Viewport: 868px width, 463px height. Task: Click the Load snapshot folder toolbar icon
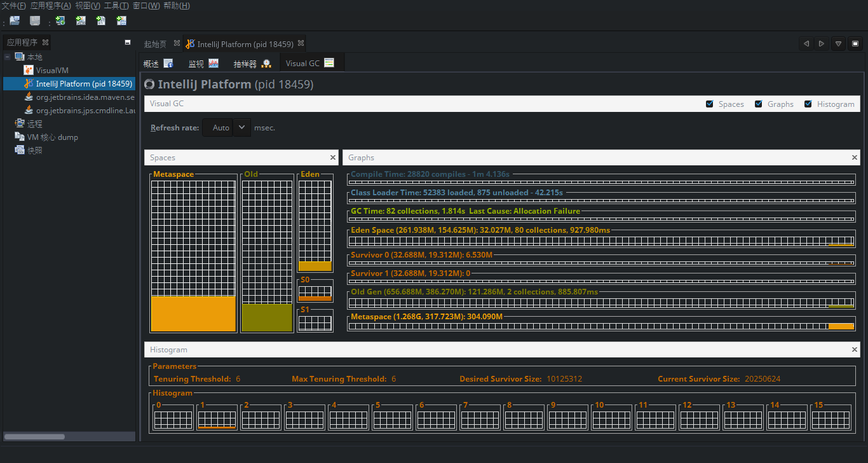[15, 20]
